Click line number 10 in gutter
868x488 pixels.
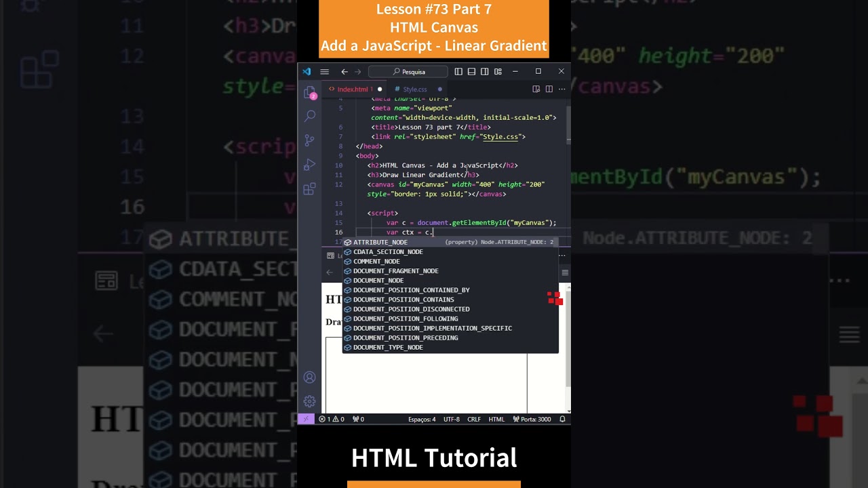point(338,165)
